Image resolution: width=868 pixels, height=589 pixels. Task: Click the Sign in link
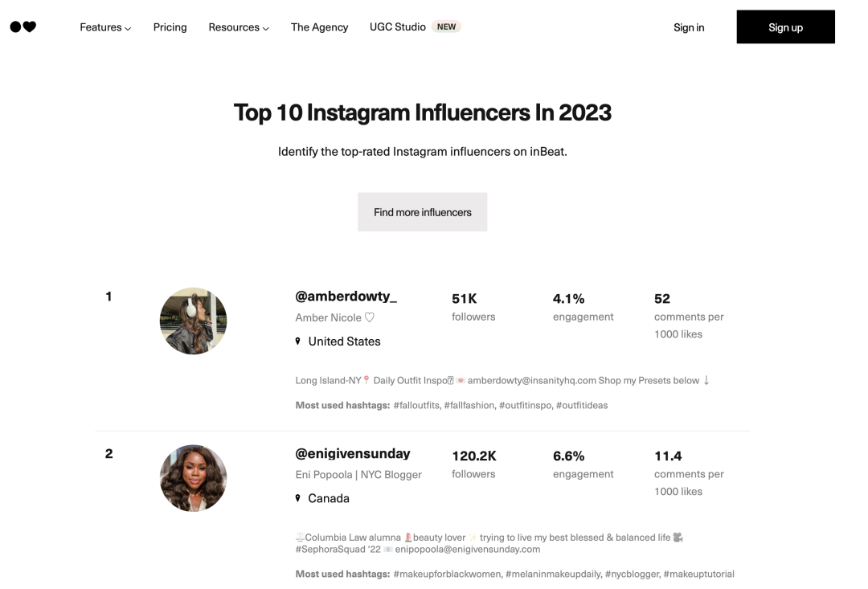[689, 27]
